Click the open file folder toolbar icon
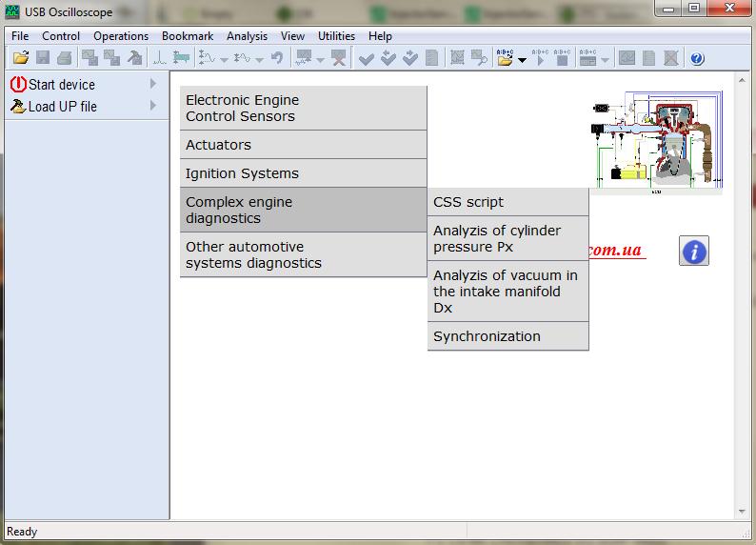 [x=20, y=58]
